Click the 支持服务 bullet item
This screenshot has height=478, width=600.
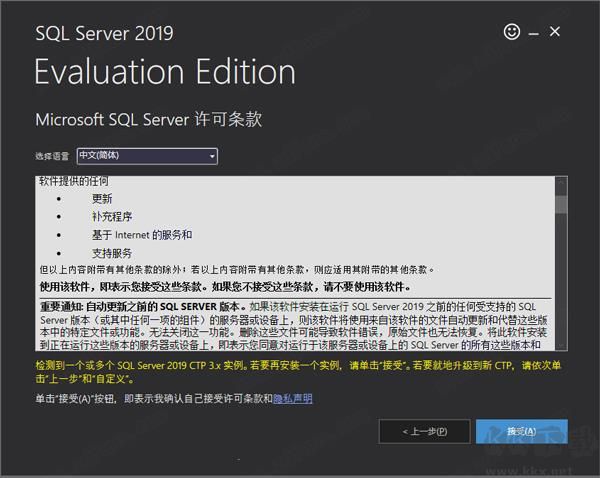click(x=112, y=253)
